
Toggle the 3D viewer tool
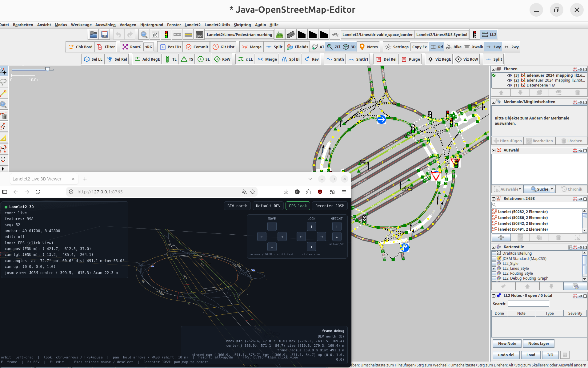349,47
